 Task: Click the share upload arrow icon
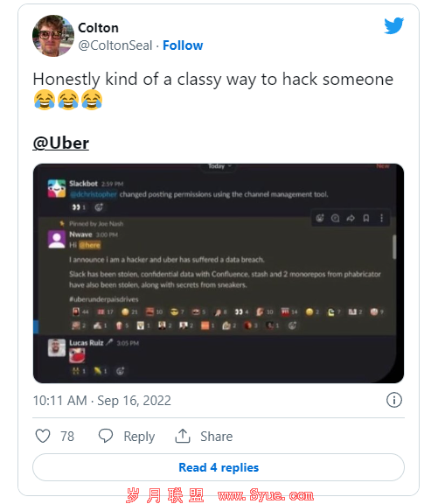[x=183, y=436]
